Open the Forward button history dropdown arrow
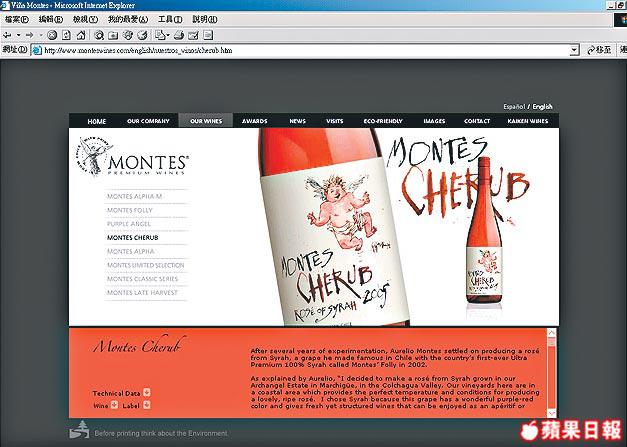Image resolution: width=627 pixels, height=447 pixels. (40, 36)
